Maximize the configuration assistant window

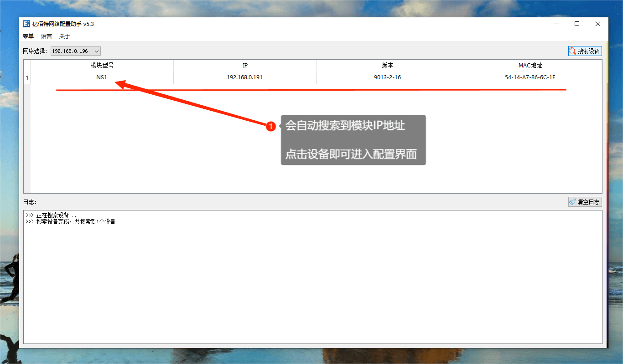[x=577, y=24]
